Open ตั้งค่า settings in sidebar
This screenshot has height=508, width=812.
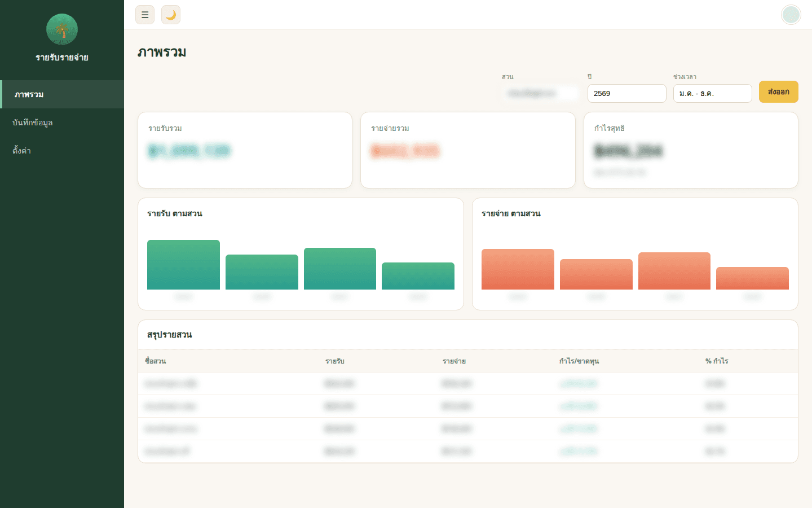62,151
